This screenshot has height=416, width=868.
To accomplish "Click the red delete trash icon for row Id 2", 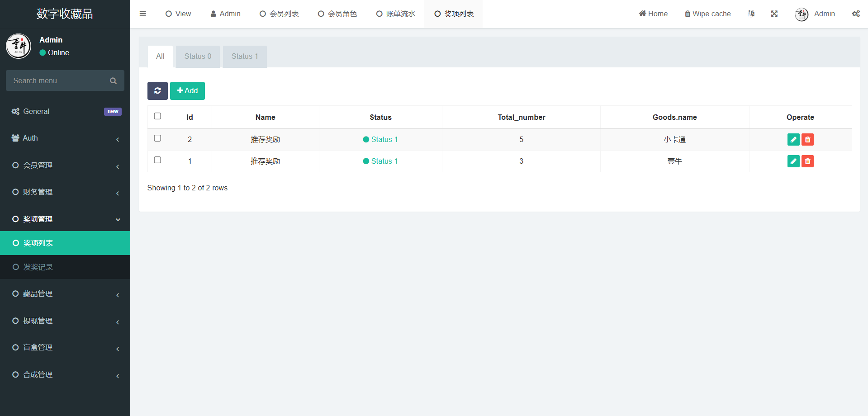I will pyautogui.click(x=807, y=140).
